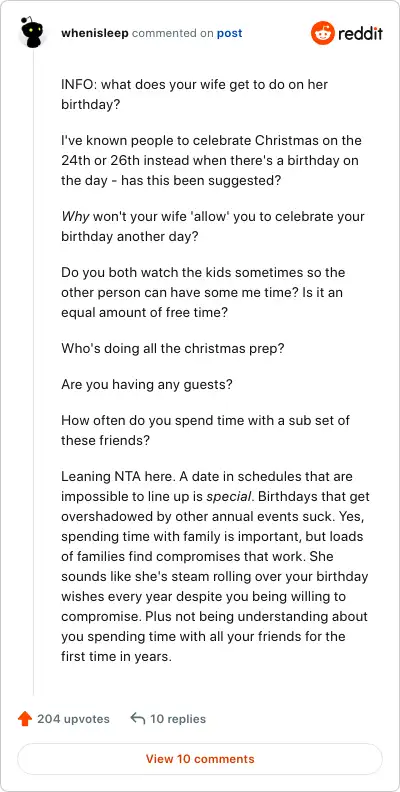The height and width of the screenshot is (792, 400).
Task: Click the 'Do you both watch the kids' paragraph
Action: tap(203, 293)
